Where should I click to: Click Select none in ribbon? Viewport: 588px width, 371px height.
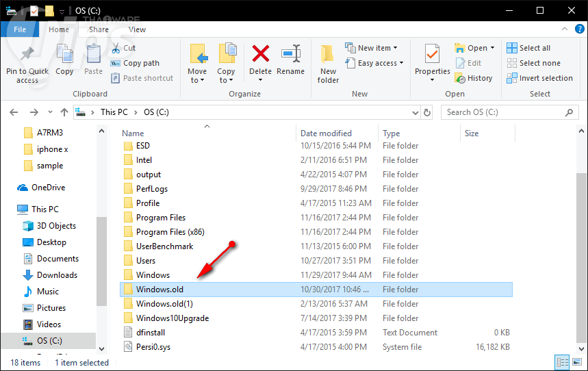point(534,63)
